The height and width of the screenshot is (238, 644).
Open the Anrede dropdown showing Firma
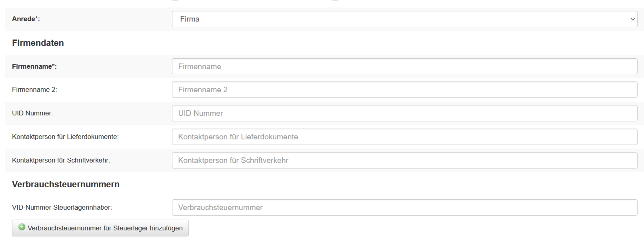(404, 19)
